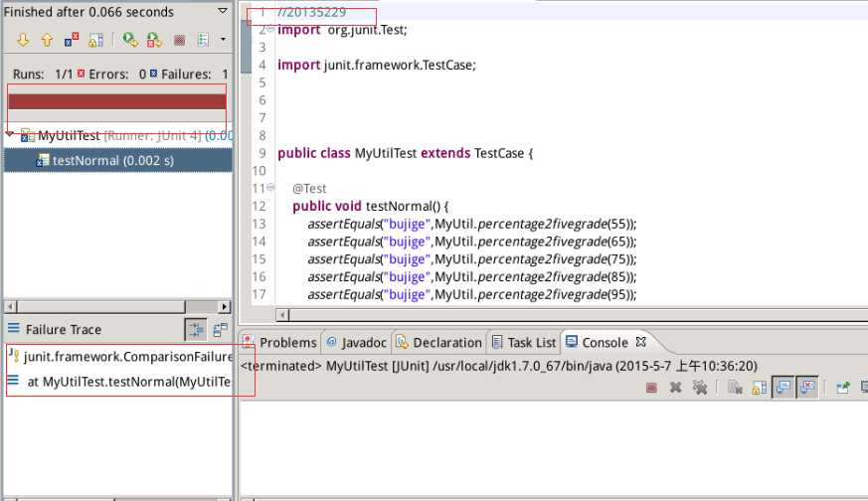Collapse imports fold marker on line 2
The image size is (868, 501).
(x=270, y=29)
